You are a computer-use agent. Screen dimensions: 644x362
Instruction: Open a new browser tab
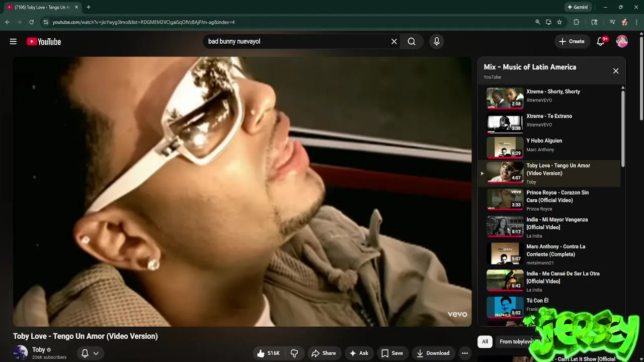point(89,7)
